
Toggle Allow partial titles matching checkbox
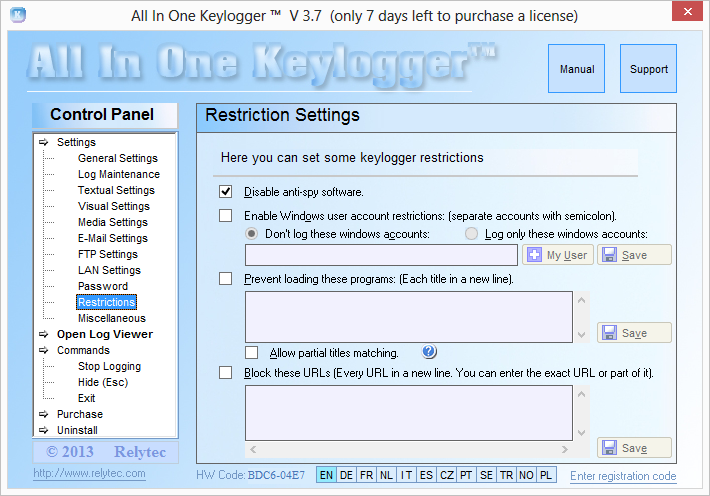(x=251, y=353)
